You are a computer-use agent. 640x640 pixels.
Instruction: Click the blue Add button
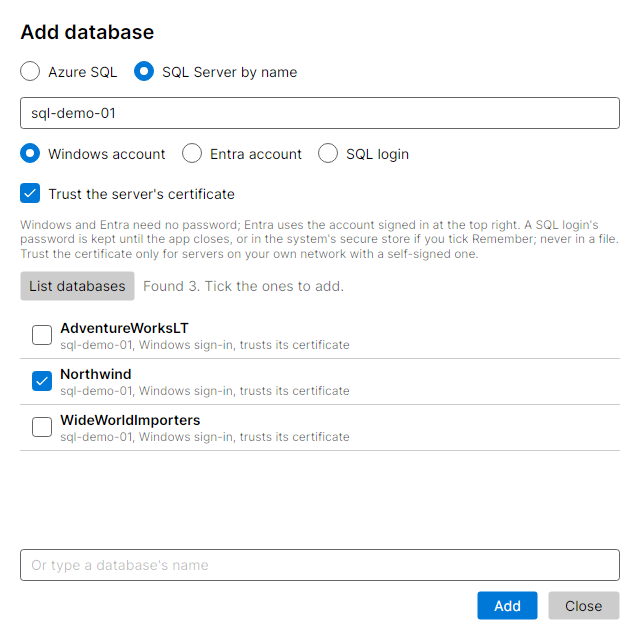pyautogui.click(x=507, y=606)
